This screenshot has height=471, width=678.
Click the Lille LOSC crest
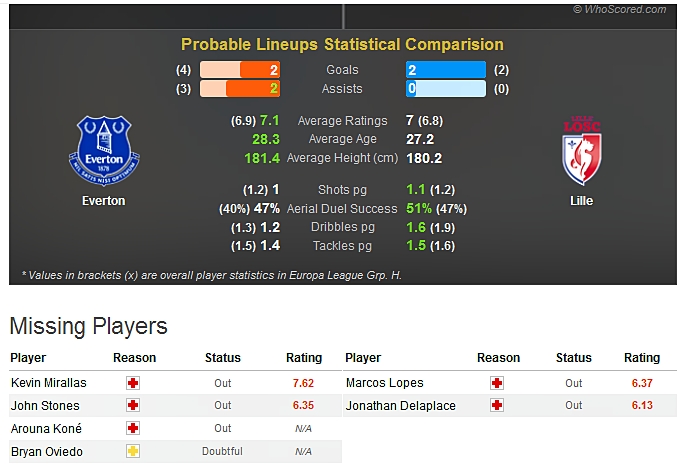click(x=582, y=151)
